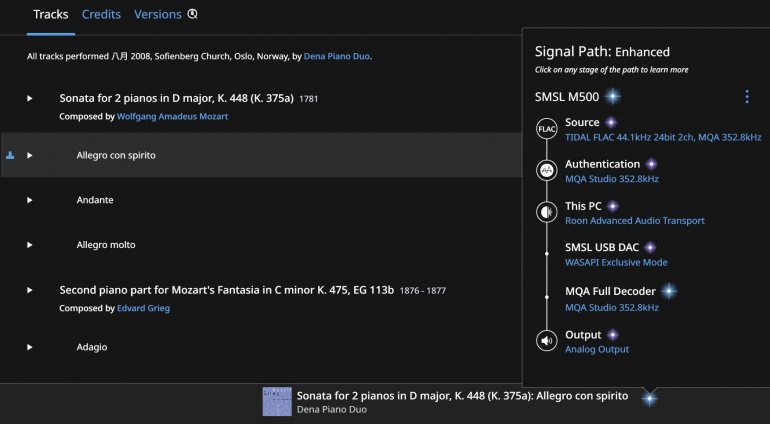
Task: Click the signal quality star in bottom bar
Action: (x=649, y=398)
